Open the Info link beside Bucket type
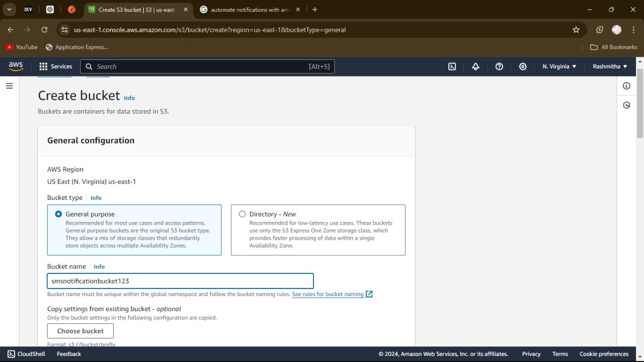644x362 pixels. click(x=96, y=198)
